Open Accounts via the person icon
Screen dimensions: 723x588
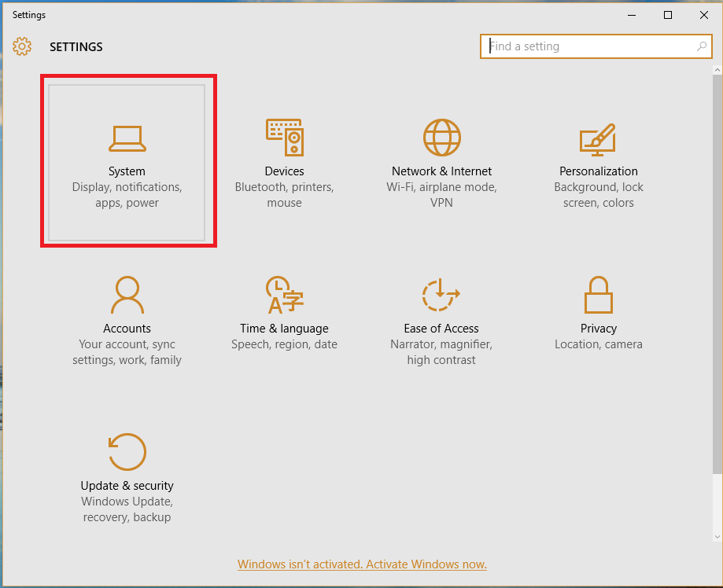tap(127, 295)
